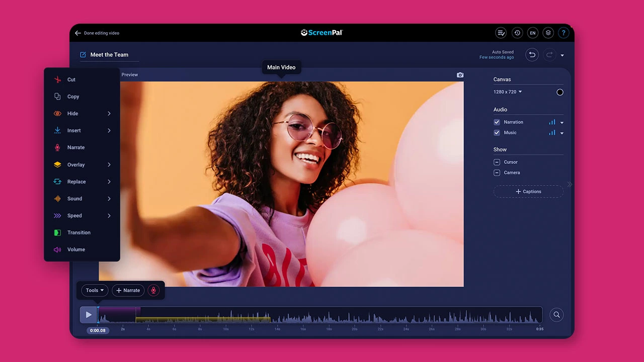Screen dimensions: 644x362
Task: Select the Transition tool
Action: pos(78,232)
